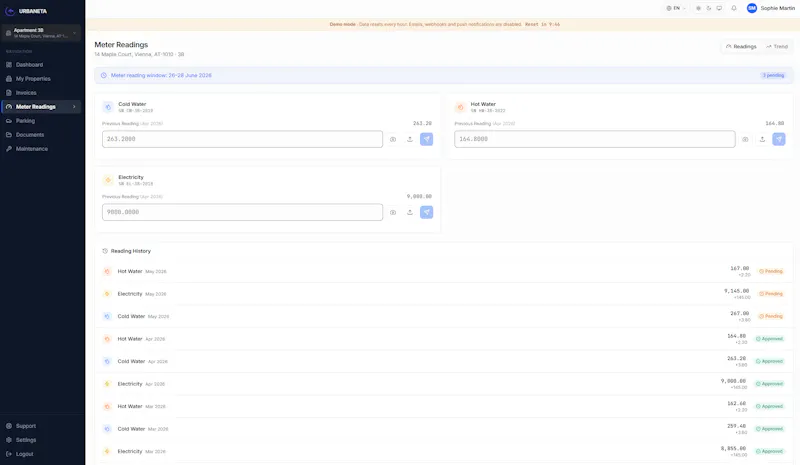Image resolution: width=800 pixels, height=465 pixels.
Task: Select system theme monitor icon
Action: coord(719,8)
